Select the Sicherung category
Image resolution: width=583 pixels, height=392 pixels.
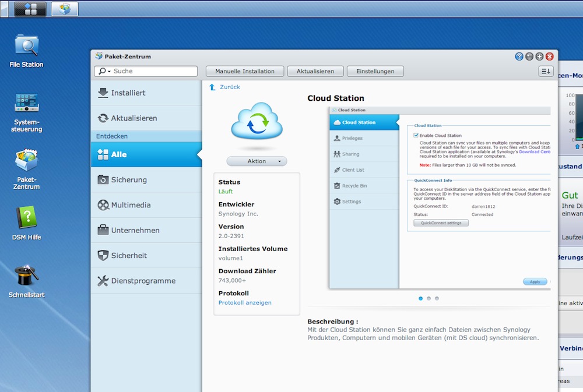tap(146, 180)
